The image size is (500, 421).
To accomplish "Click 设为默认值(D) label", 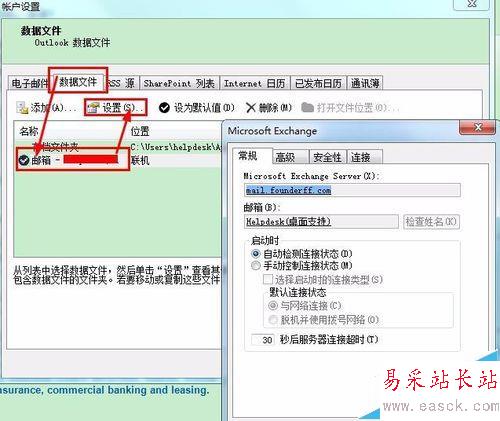I will 204,108.
